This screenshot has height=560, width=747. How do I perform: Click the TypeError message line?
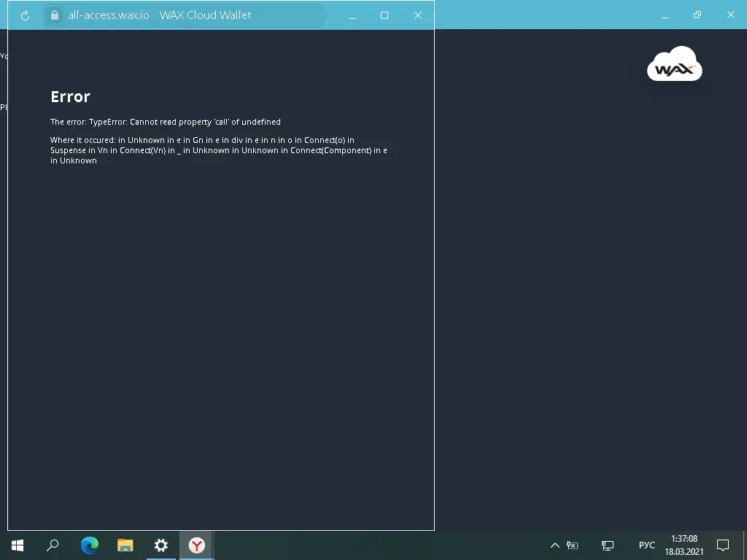tap(166, 122)
